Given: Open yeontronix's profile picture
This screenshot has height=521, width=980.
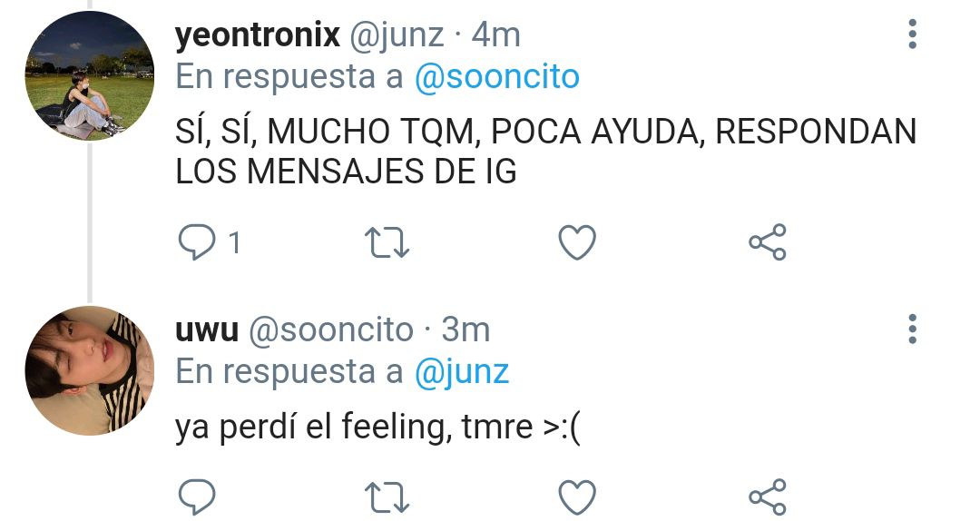Looking at the screenshot, I should coord(89,75).
